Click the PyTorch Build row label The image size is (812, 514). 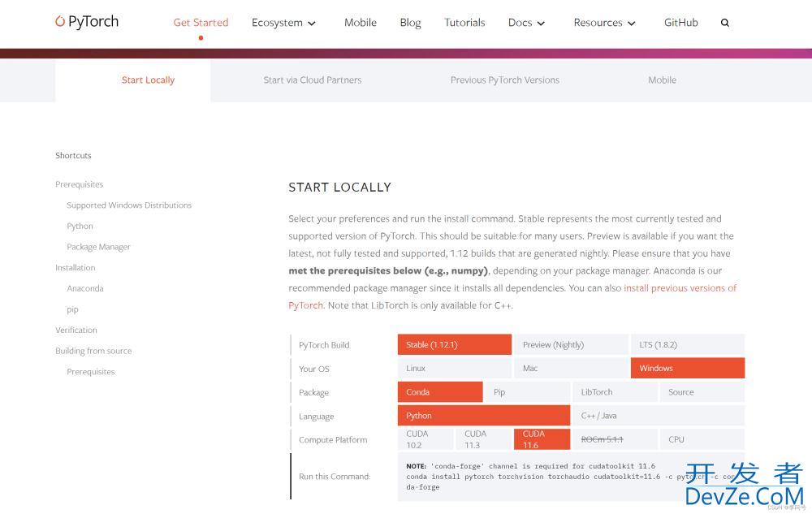click(324, 345)
